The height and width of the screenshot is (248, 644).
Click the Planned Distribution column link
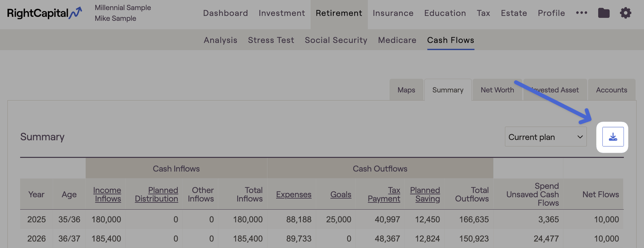pos(157,194)
